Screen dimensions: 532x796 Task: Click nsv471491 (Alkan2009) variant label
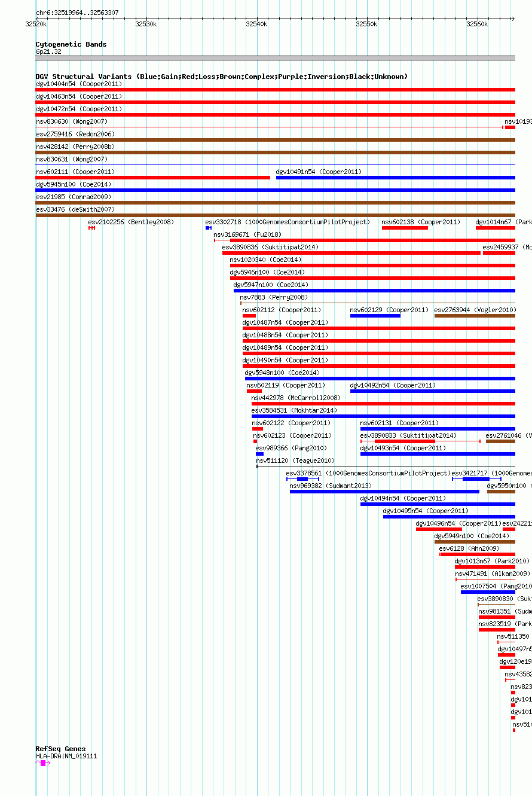point(492,574)
